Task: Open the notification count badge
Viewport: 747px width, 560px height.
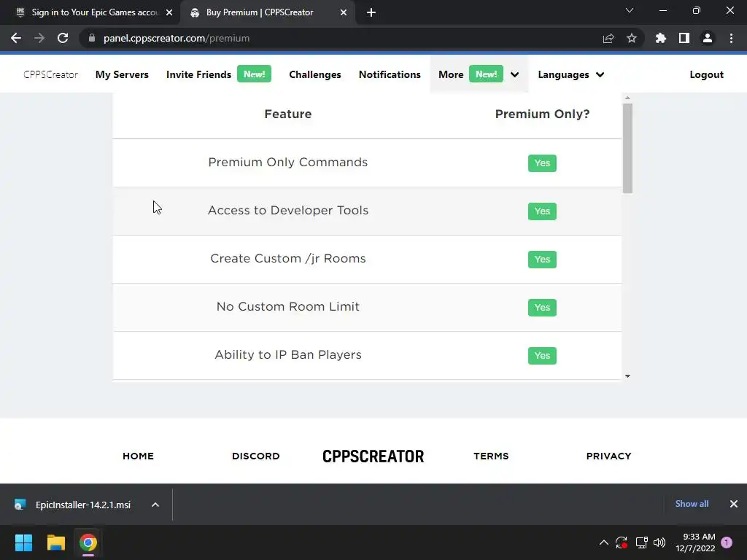Action: pyautogui.click(x=727, y=542)
